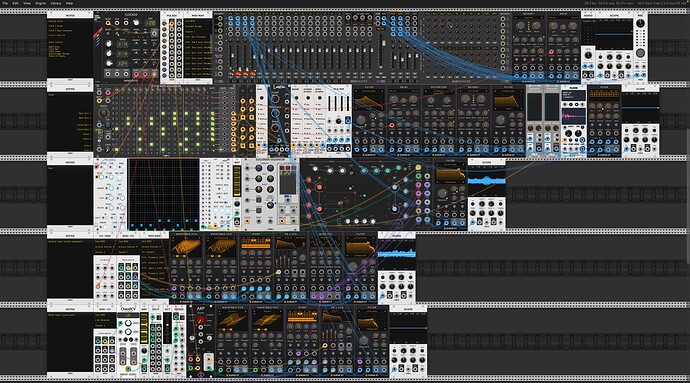Open the Help menu
Image resolution: width=690 pixels, height=383 pixels.
(x=70, y=3)
